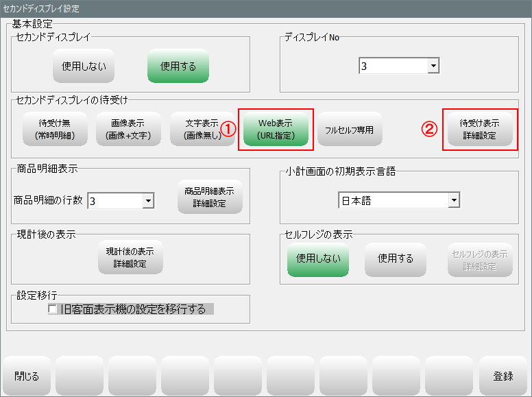This screenshot has height=397, width=532.
Task: Choose 文字表示 (画像無し) standby mode
Action: point(202,130)
